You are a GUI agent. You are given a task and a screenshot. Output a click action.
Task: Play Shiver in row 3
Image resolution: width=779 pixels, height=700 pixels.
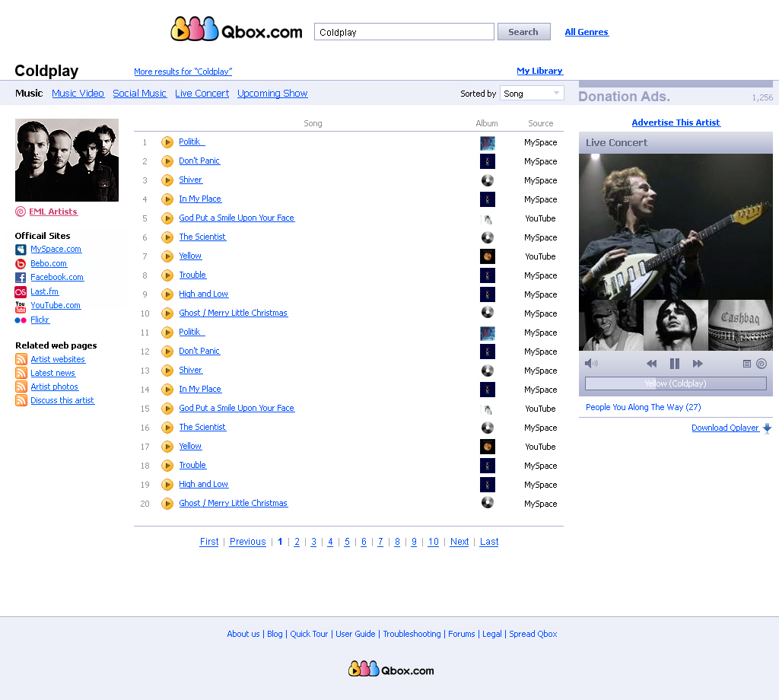point(167,180)
